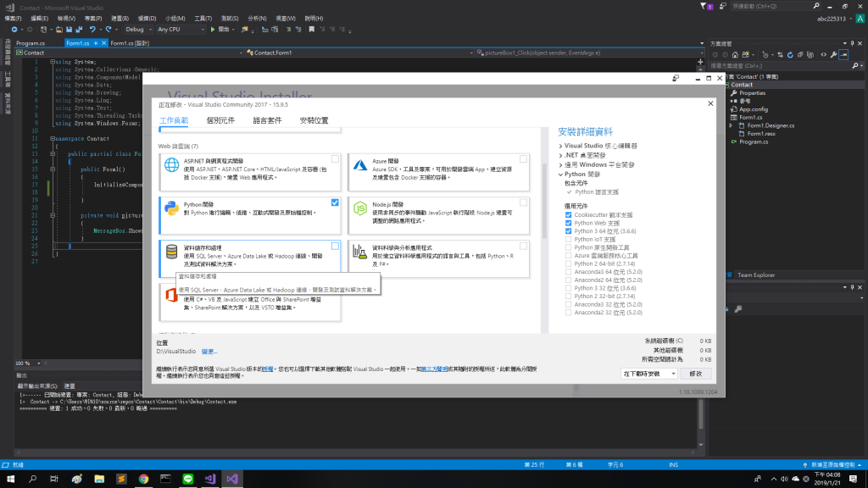Check the Azure development workload checkbox
This screenshot has height=488, width=868.
pos(523,159)
